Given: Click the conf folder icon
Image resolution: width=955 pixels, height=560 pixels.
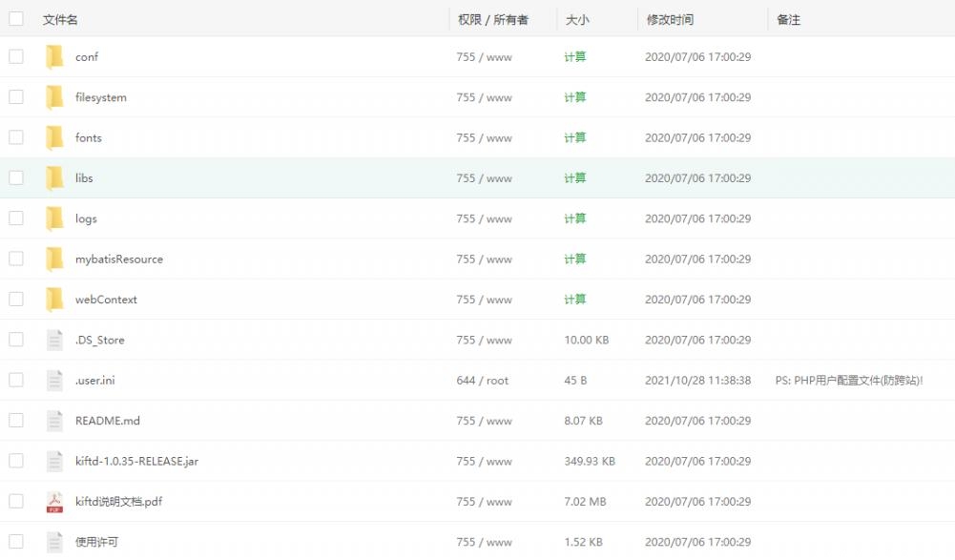Looking at the screenshot, I should pos(54,56).
